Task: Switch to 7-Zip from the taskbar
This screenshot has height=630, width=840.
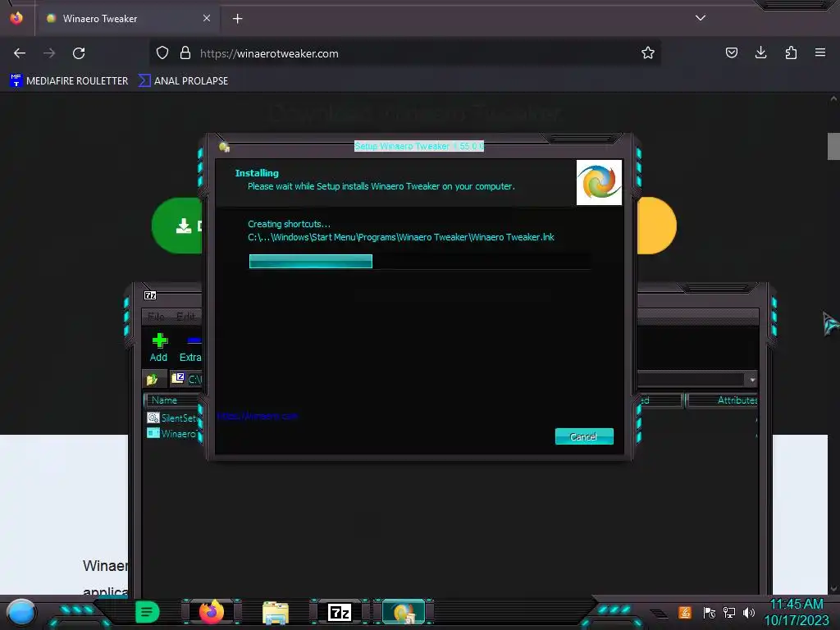Action: pos(340,612)
